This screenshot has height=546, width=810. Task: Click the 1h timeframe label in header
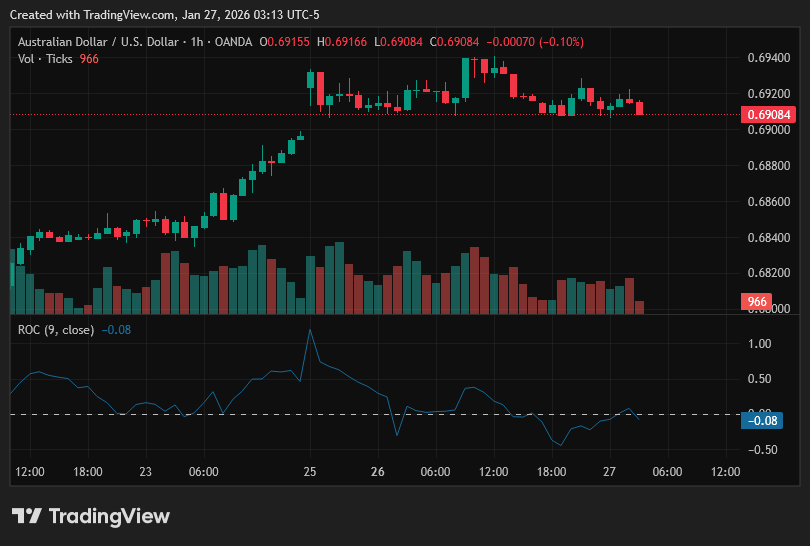197,42
